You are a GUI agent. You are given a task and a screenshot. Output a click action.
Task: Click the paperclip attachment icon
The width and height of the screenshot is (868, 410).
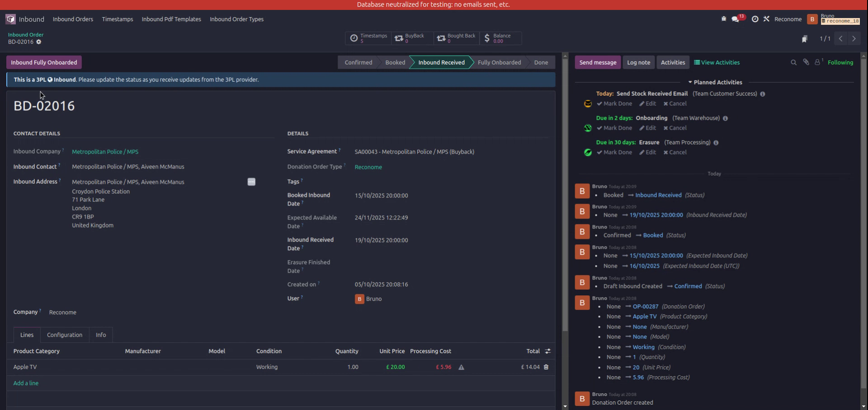click(x=806, y=62)
